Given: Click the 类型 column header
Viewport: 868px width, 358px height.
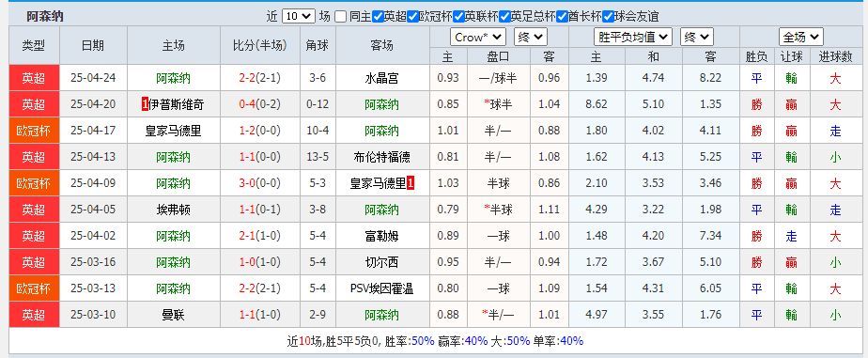Looking at the screenshot, I should 34,45.
